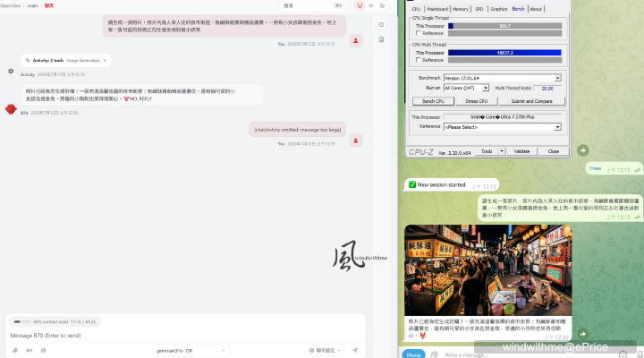Click the user avatar beside the chat.history omitted message
Viewport: 644px width, 358px height.
(x=356, y=141)
